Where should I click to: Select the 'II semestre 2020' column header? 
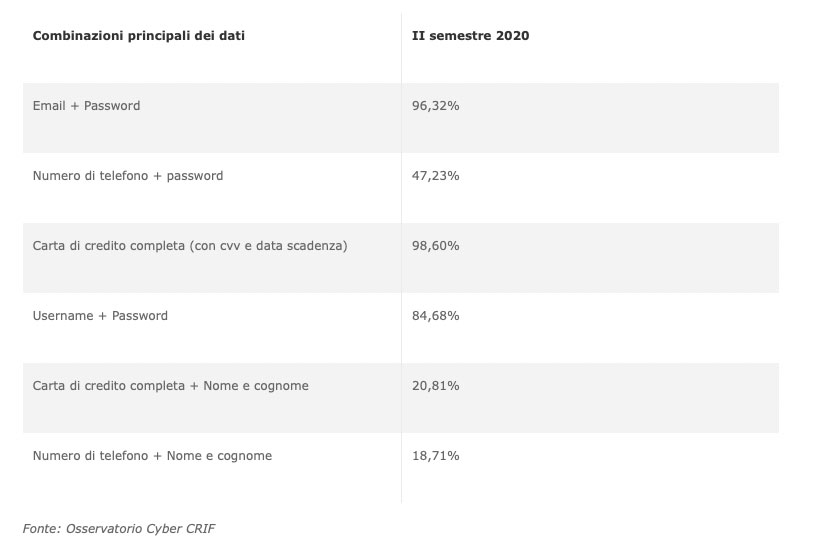[471, 36]
